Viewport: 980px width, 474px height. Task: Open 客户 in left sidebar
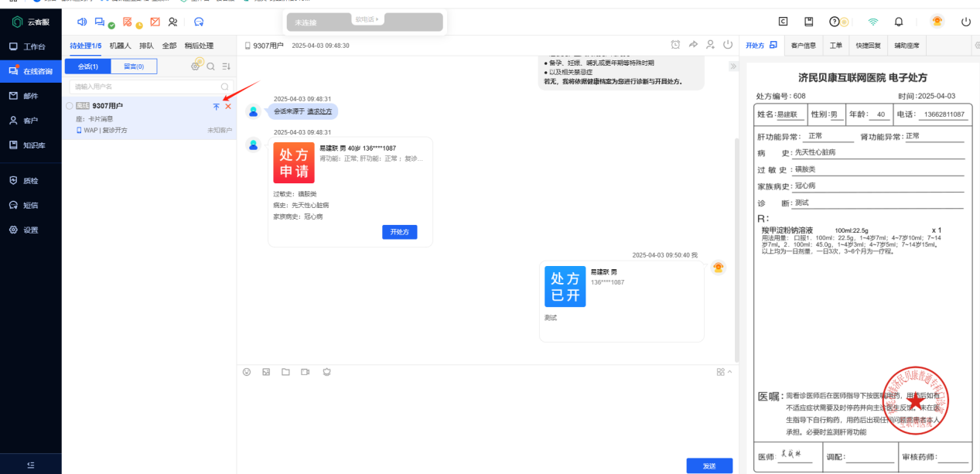tap(31, 121)
